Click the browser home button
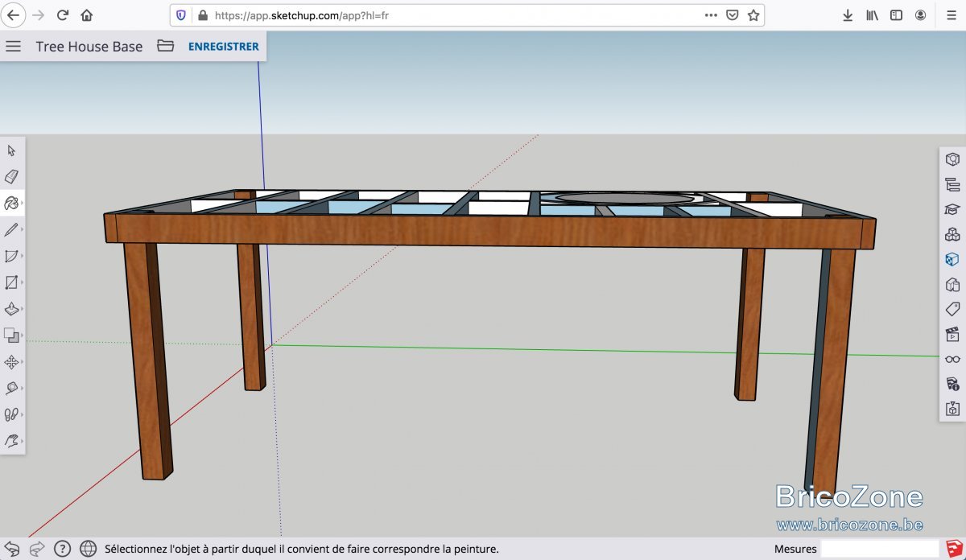The image size is (966, 560). (87, 15)
